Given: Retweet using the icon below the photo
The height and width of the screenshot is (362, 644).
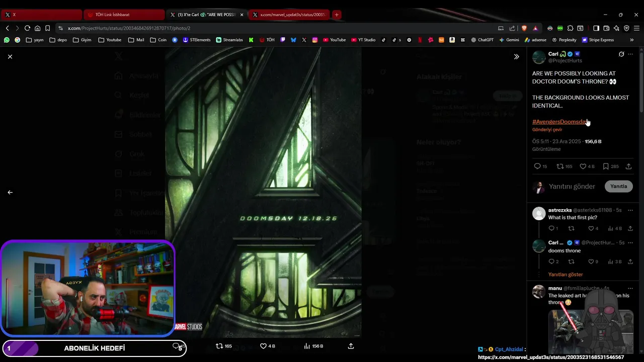Looking at the screenshot, I should [224, 346].
